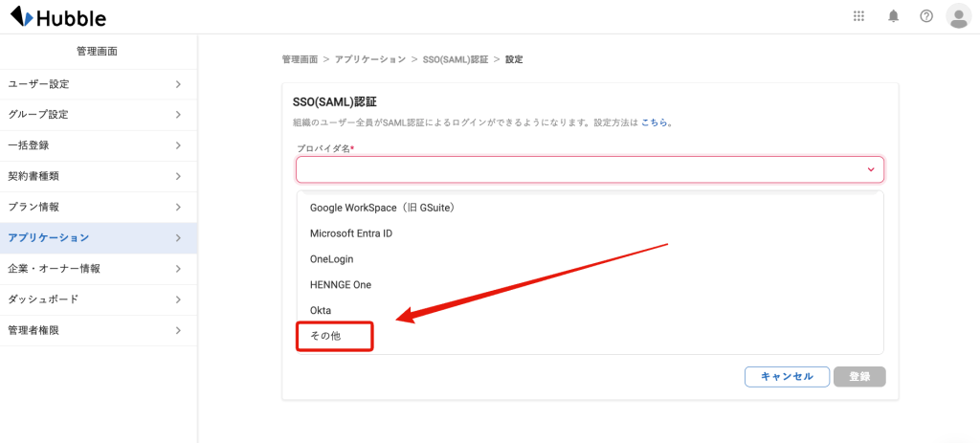Click the SSO(SAML)認証 heading
Screen dimensions: 980x443
click(334, 100)
